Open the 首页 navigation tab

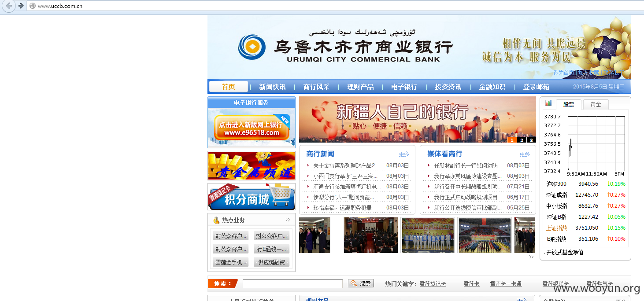[228, 87]
